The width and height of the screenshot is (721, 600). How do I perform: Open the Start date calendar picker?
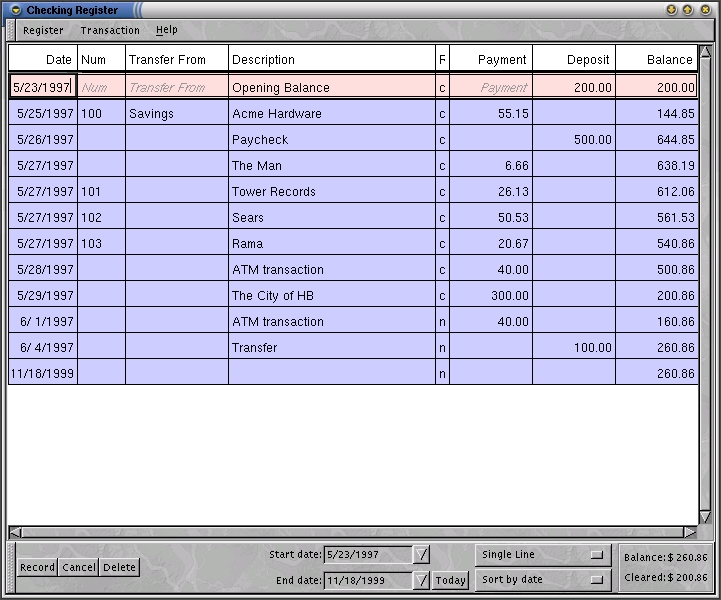click(x=421, y=554)
